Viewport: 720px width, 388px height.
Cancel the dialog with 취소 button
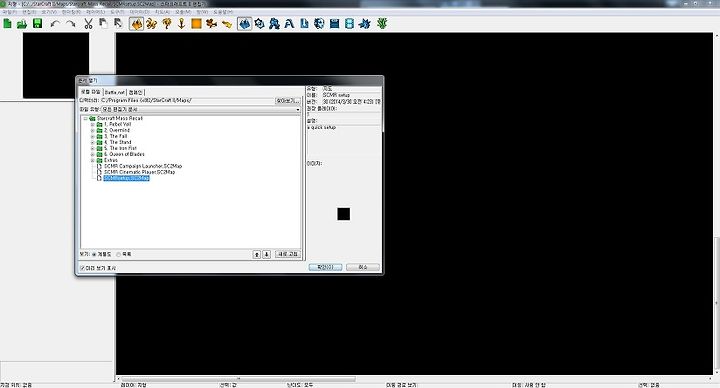click(363, 267)
